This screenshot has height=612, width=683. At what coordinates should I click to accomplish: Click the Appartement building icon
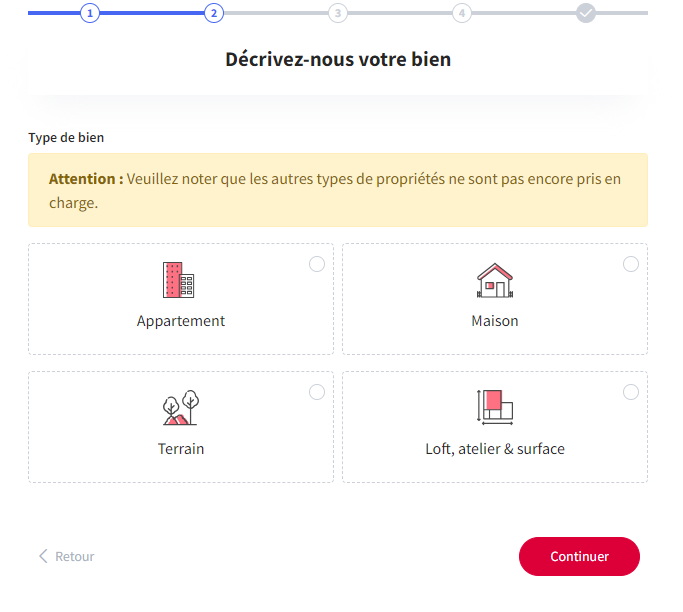(179, 280)
